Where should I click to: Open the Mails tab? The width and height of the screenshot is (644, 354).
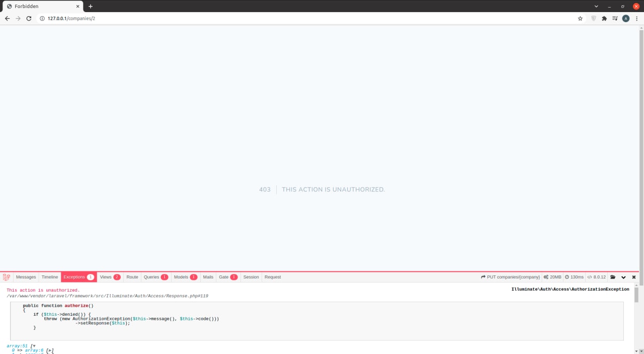coord(208,277)
